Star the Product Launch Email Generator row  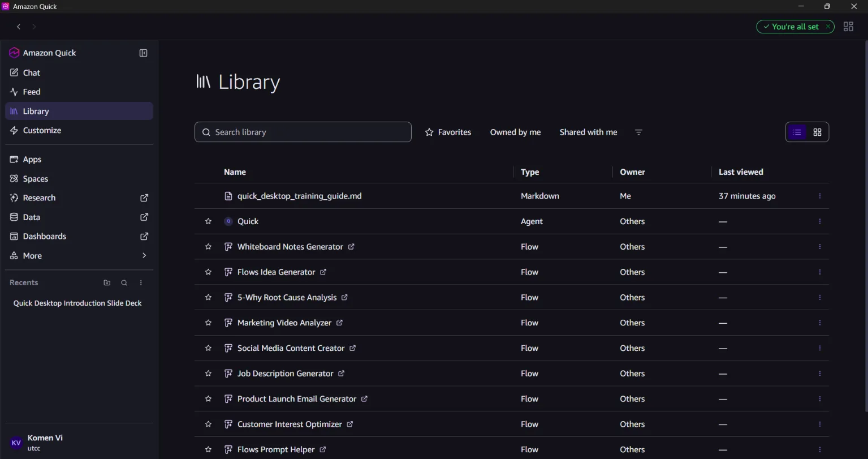208,399
